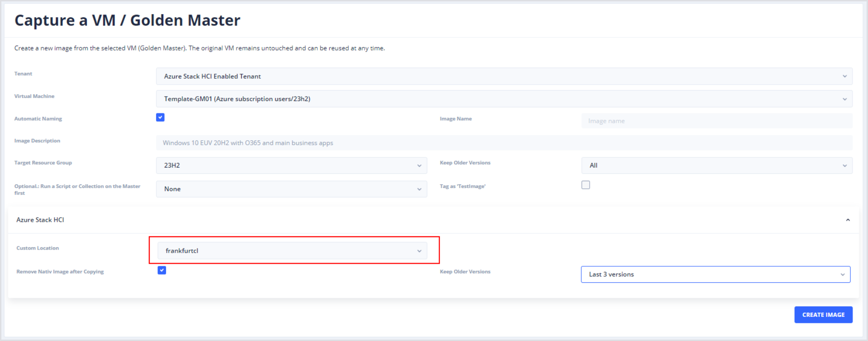Click the 'Automatic Naming' label text
The width and height of the screenshot is (868, 341).
coord(38,119)
